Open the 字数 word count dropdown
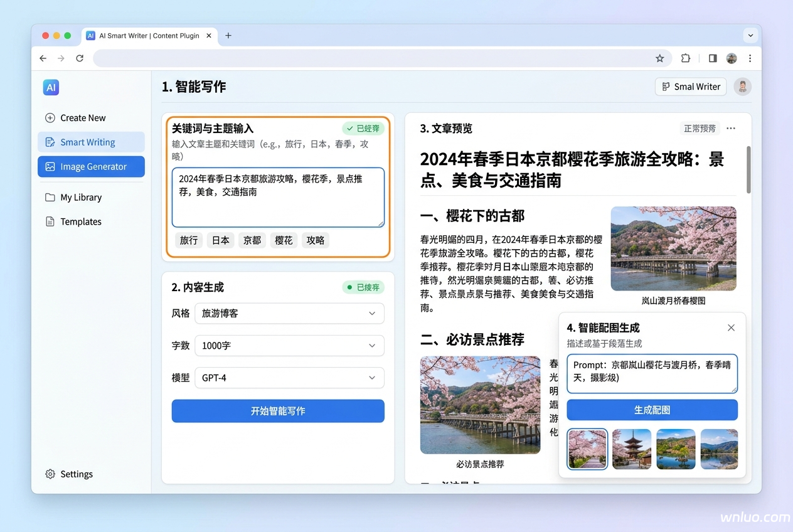This screenshot has height=532, width=793. coord(289,346)
